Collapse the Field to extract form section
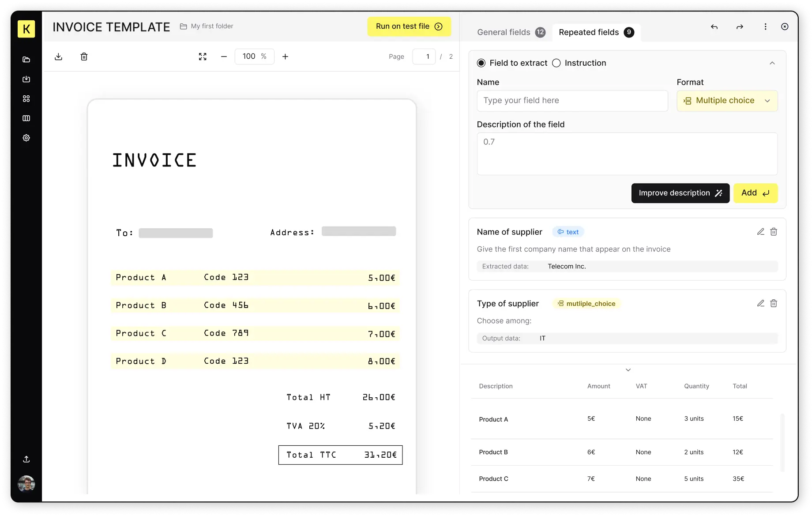 (772, 63)
